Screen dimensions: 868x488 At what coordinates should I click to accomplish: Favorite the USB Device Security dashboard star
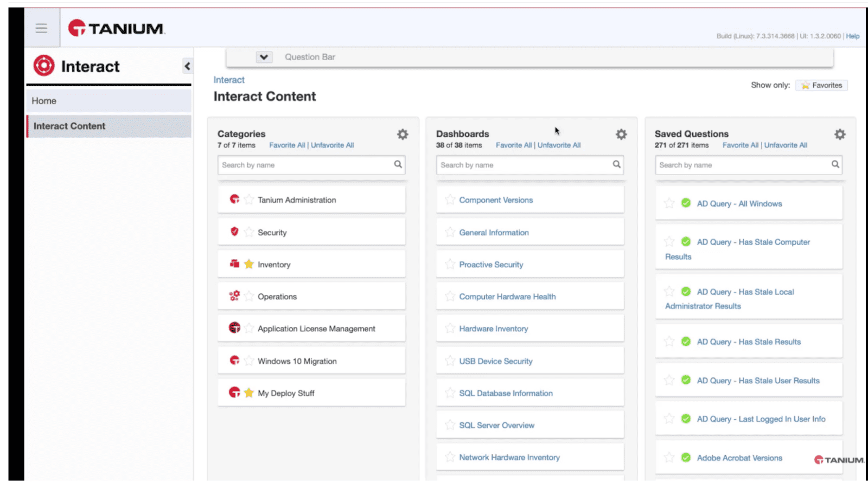click(x=450, y=361)
